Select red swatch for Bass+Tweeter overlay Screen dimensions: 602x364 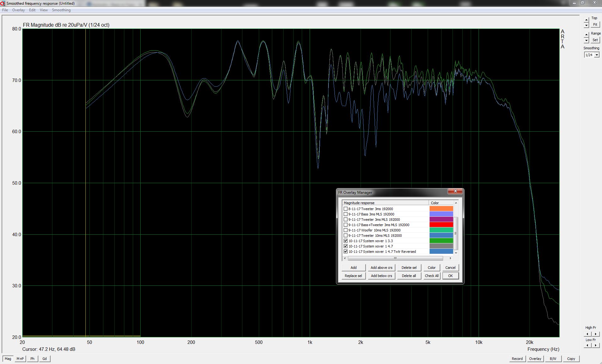pos(441,225)
